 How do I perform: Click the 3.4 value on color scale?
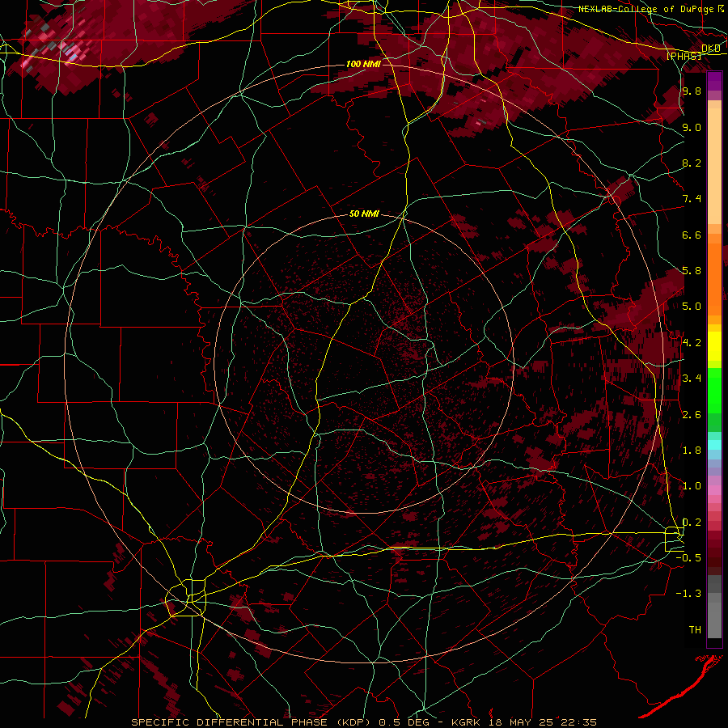pos(692,379)
